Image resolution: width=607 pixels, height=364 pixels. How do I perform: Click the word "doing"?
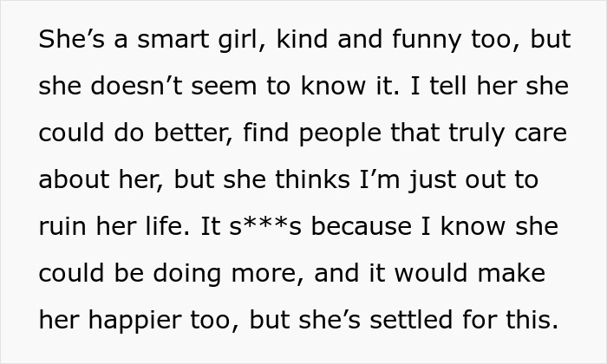[187, 275]
